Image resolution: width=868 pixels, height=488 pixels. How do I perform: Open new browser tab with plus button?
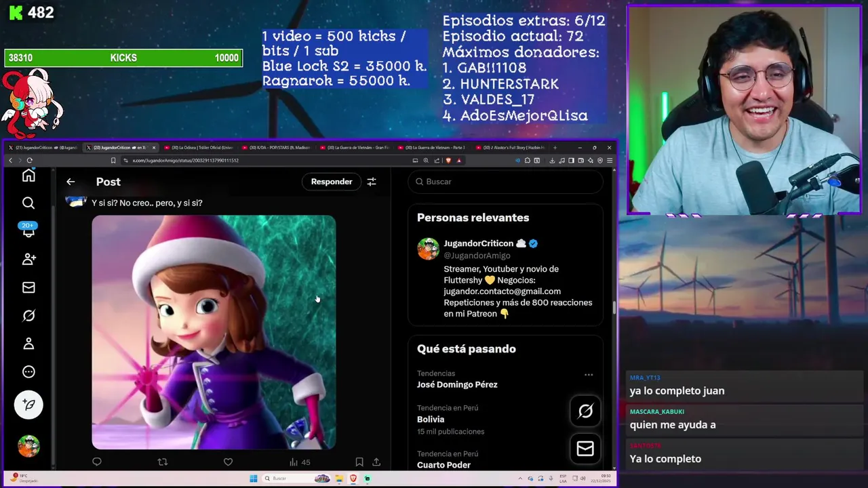(x=555, y=147)
